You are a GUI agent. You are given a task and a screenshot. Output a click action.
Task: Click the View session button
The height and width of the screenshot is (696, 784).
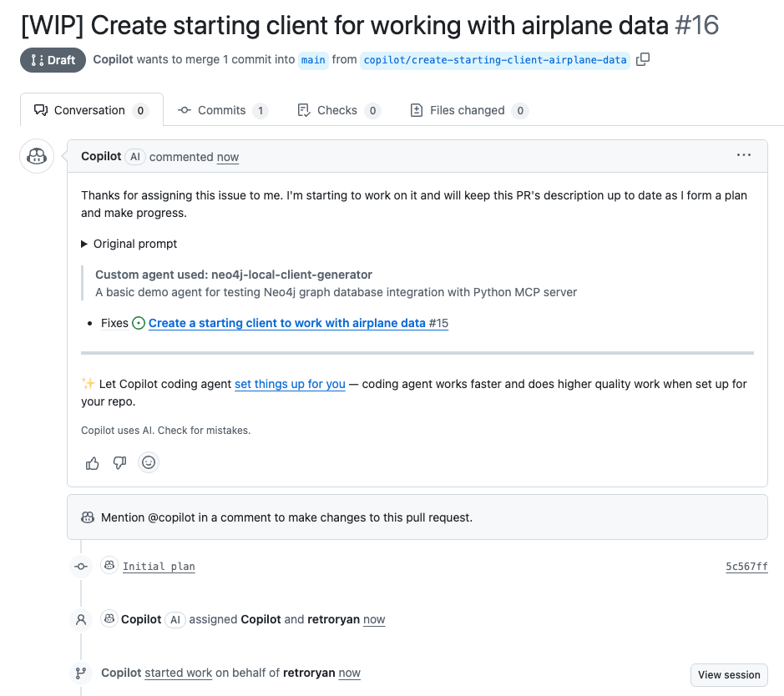point(729,675)
